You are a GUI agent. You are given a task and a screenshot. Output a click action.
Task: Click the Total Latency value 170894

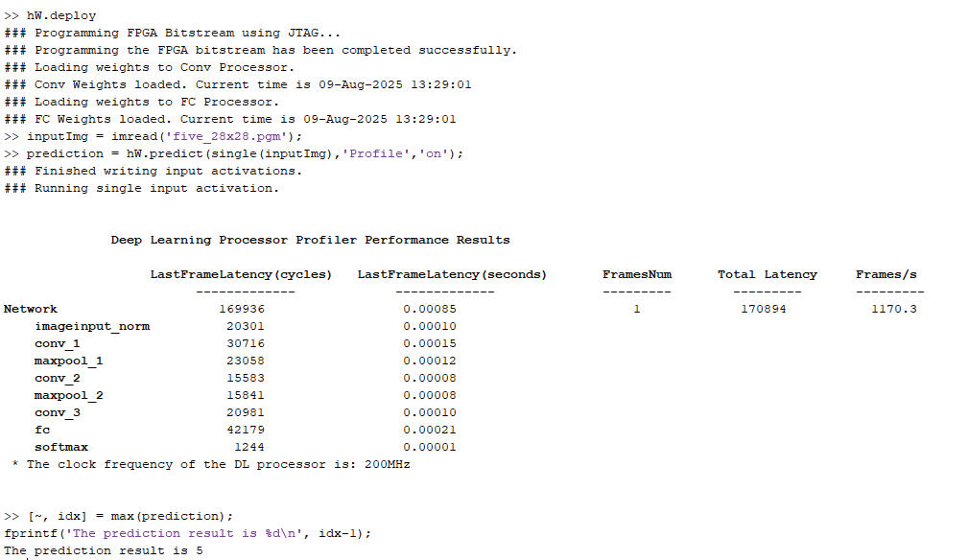763,309
